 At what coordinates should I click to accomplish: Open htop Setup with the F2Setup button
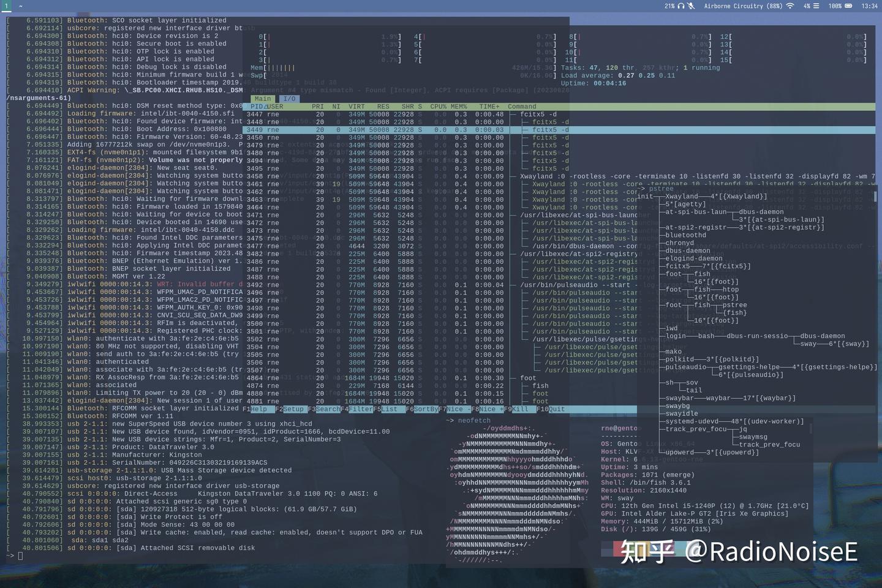point(289,409)
